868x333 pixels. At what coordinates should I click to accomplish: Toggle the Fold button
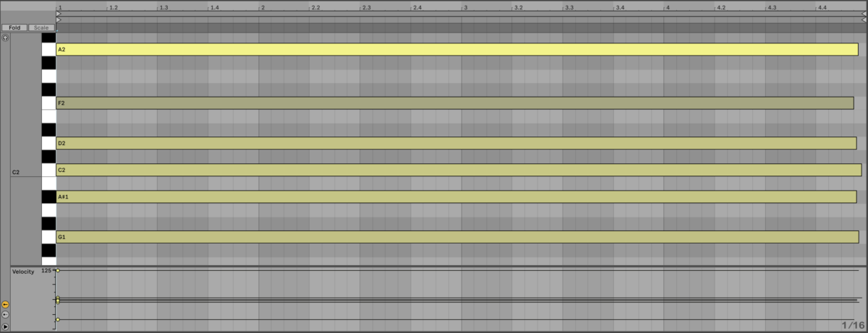pyautogui.click(x=14, y=27)
